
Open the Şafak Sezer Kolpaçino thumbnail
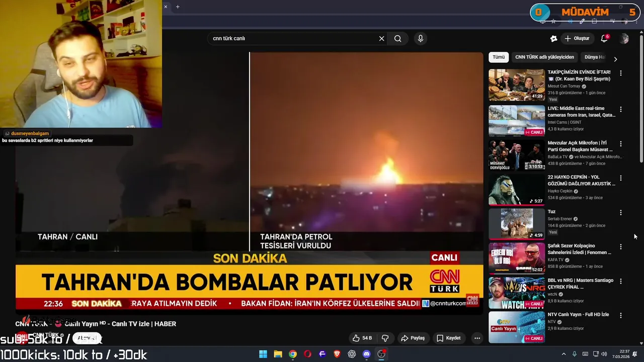(517, 258)
